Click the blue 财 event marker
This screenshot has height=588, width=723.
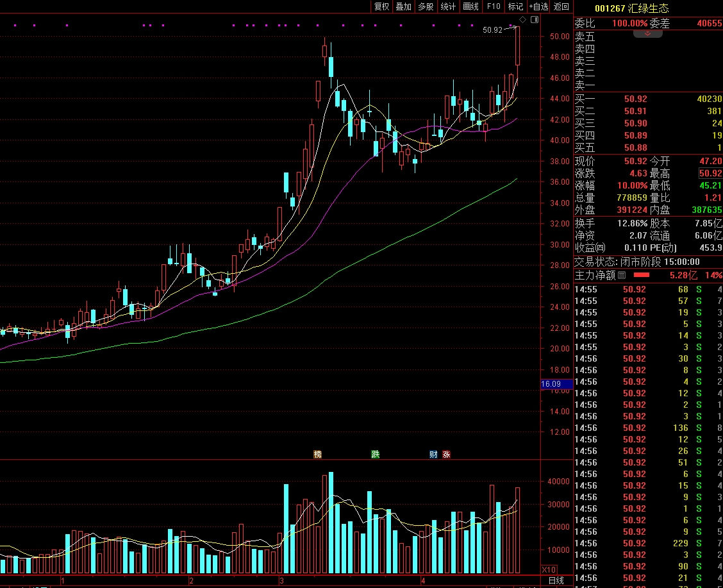(x=434, y=455)
